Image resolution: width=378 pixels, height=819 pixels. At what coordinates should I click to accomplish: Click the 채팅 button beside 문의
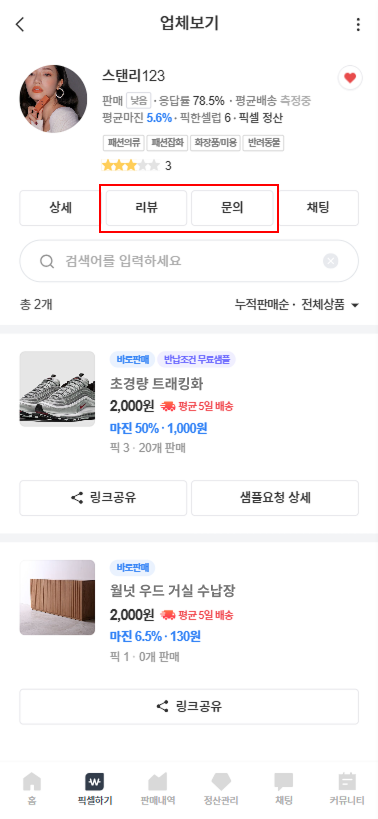(317, 208)
